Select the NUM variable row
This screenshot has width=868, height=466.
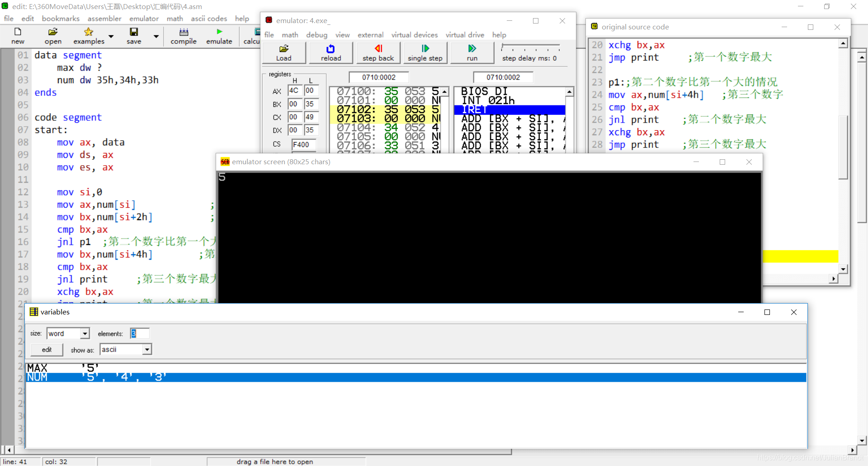(x=416, y=377)
